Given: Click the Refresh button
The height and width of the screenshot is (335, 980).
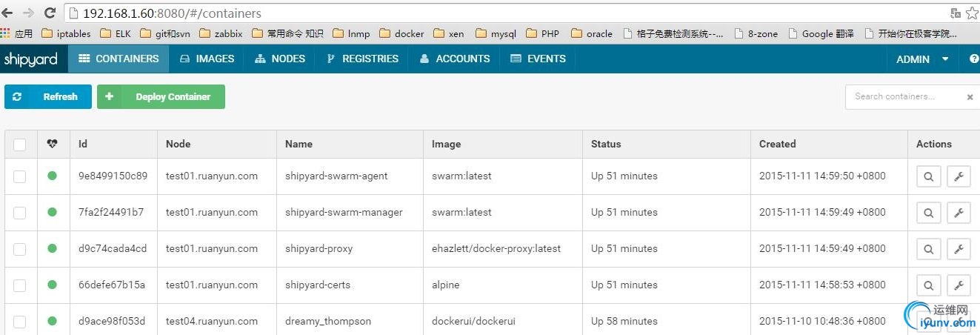Looking at the screenshot, I should coord(48,96).
